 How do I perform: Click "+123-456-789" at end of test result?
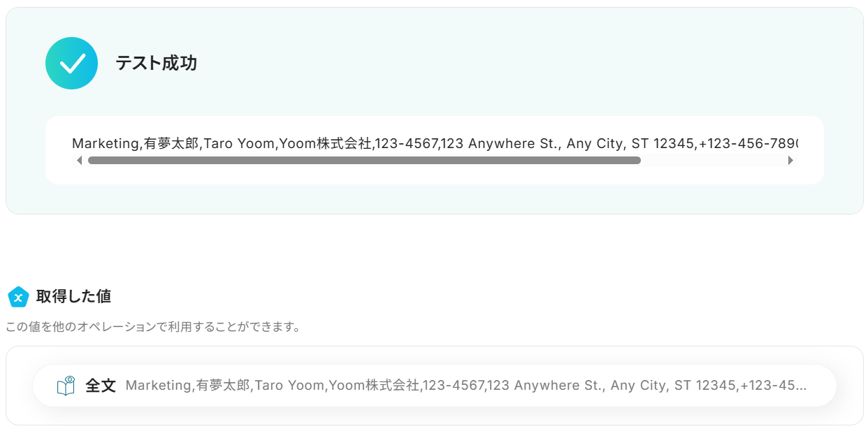tap(748, 144)
